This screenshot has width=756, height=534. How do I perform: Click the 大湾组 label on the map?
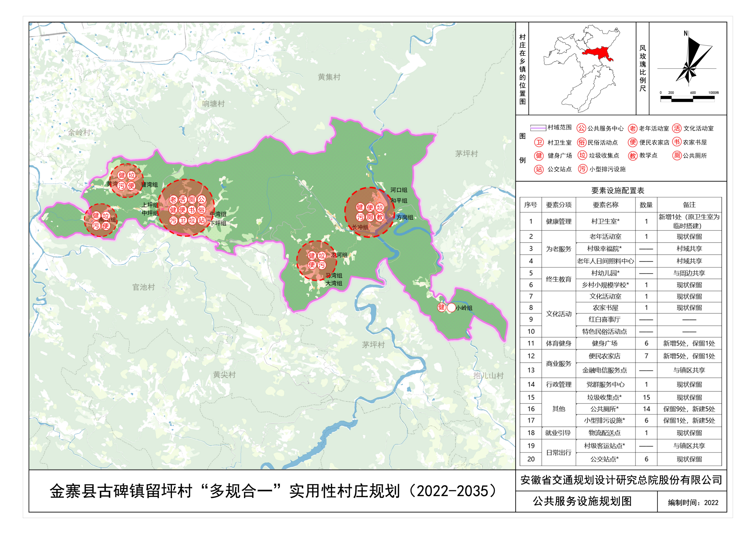(334, 283)
